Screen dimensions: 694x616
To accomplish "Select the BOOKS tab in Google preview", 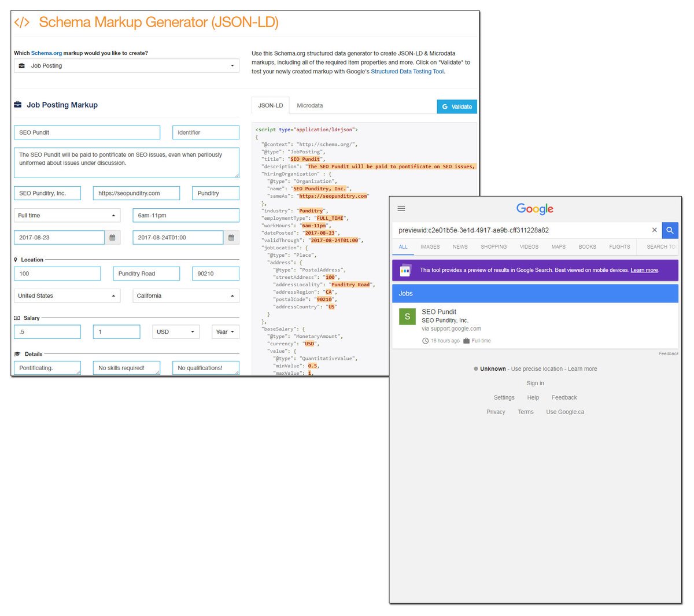I will click(588, 247).
